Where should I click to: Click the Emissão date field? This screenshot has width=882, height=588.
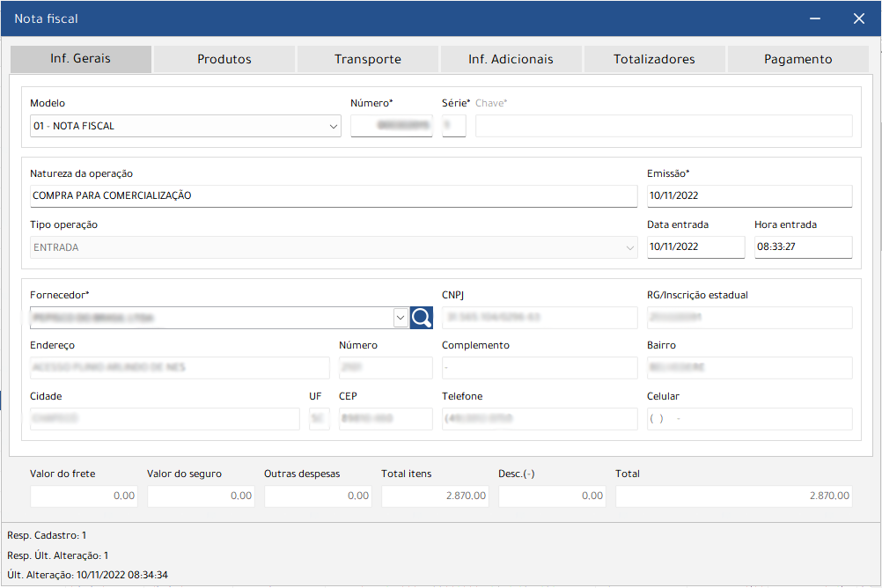click(x=750, y=195)
